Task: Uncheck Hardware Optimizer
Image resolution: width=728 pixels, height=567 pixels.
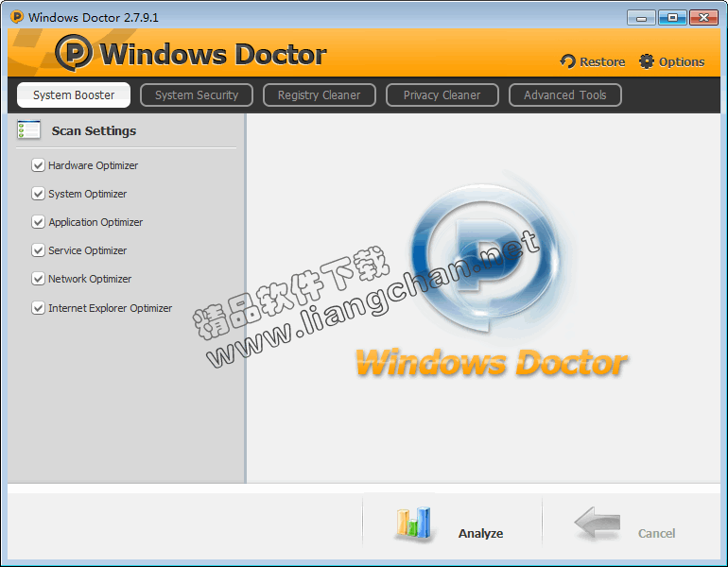Action: coord(38,165)
